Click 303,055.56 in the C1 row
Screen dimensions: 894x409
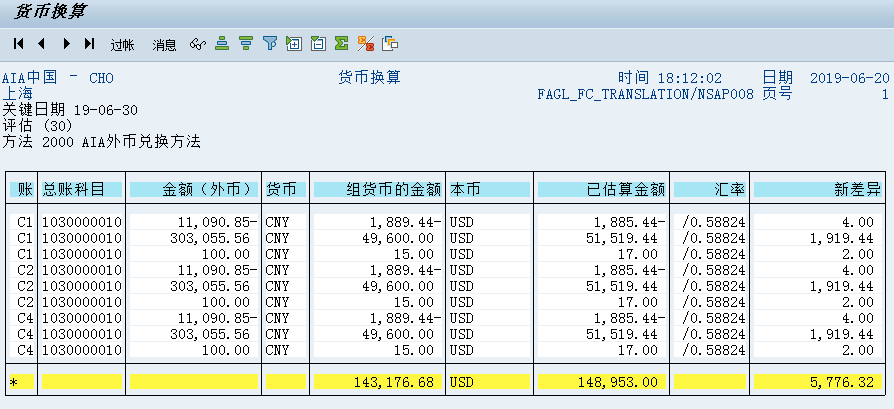(210, 238)
